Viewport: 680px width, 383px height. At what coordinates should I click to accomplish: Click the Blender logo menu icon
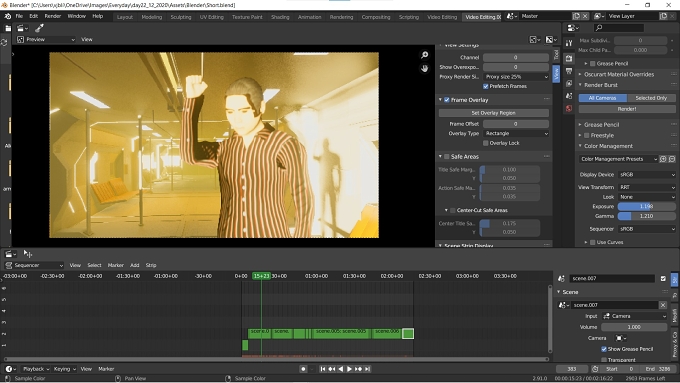pyautogui.click(x=8, y=16)
